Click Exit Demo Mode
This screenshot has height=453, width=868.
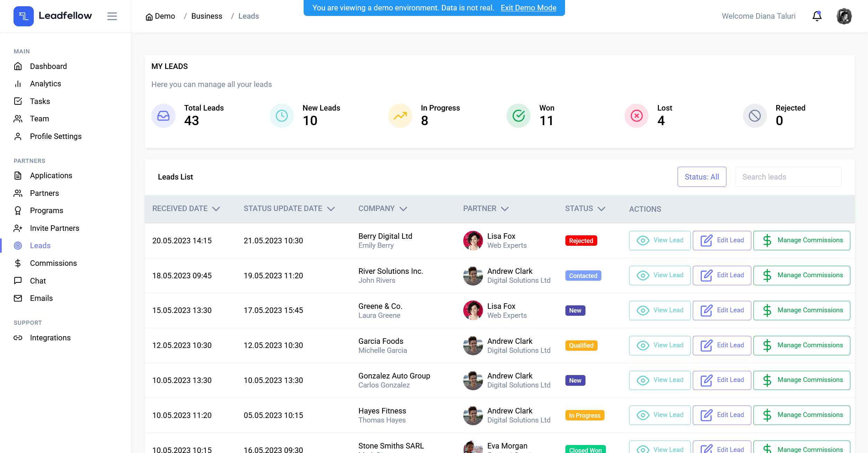click(528, 8)
